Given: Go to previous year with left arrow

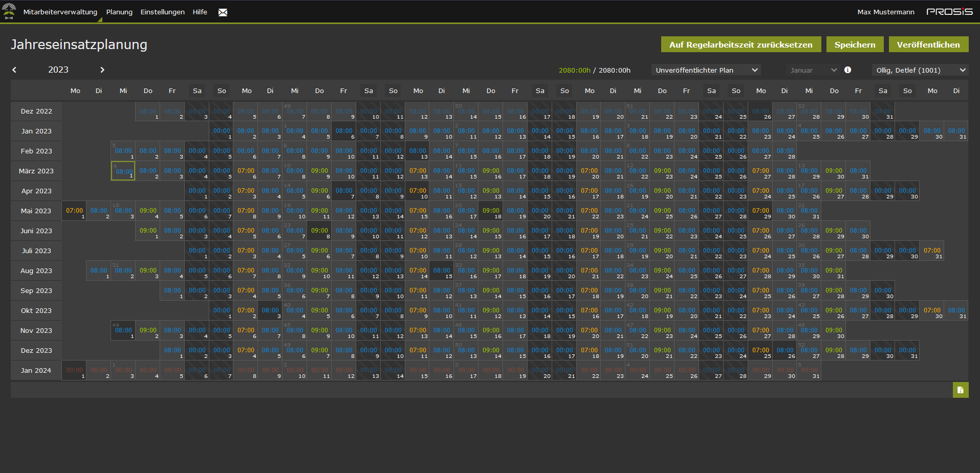Looking at the screenshot, I should pyautogui.click(x=14, y=70).
